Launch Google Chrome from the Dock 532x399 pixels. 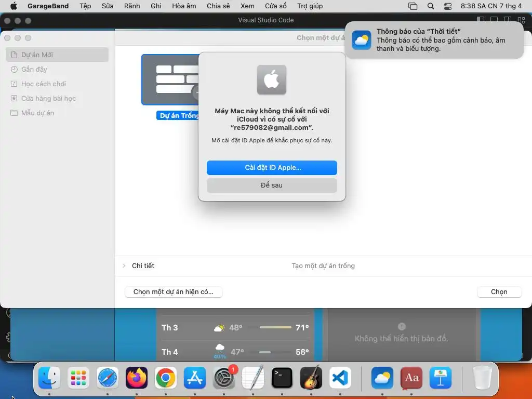(x=166, y=378)
